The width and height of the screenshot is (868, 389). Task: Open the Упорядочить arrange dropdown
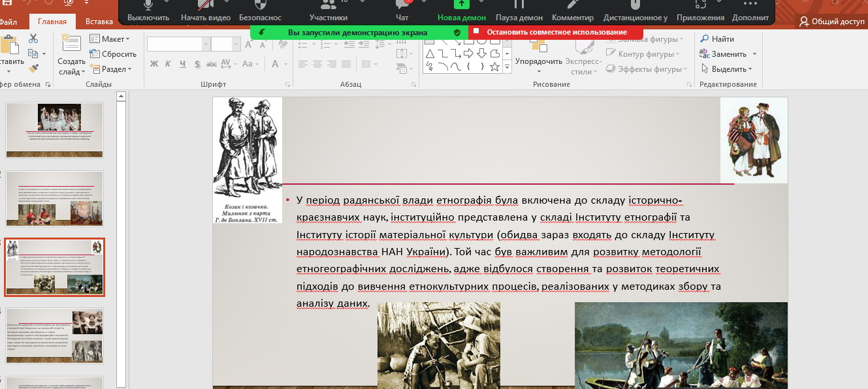[538, 61]
